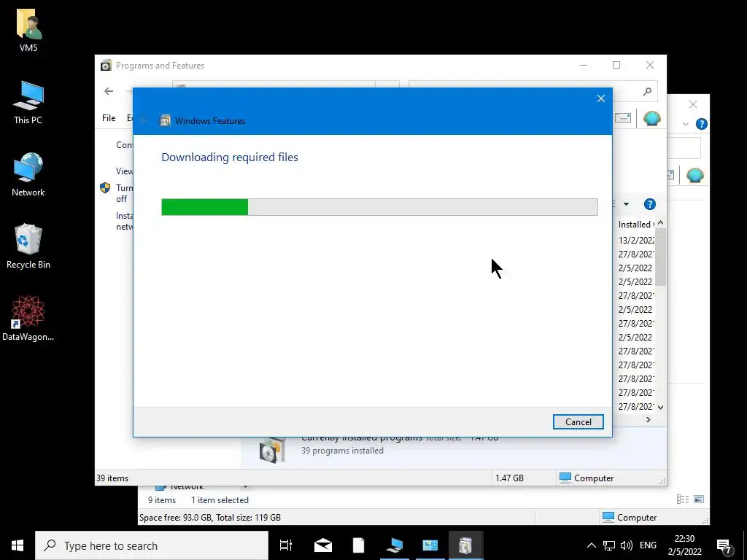This screenshot has width=747, height=560.
Task: Select the 13/2/2022 installed date row
Action: [636, 240]
